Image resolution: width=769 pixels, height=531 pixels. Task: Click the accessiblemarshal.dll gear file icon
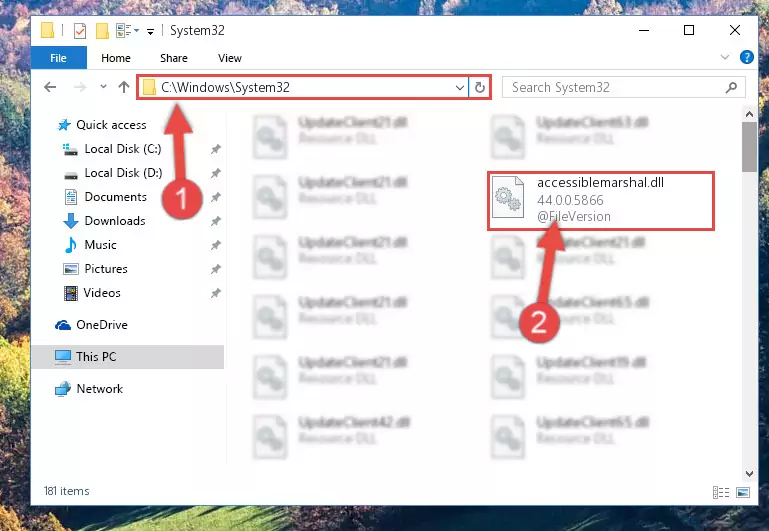pyautogui.click(x=508, y=197)
